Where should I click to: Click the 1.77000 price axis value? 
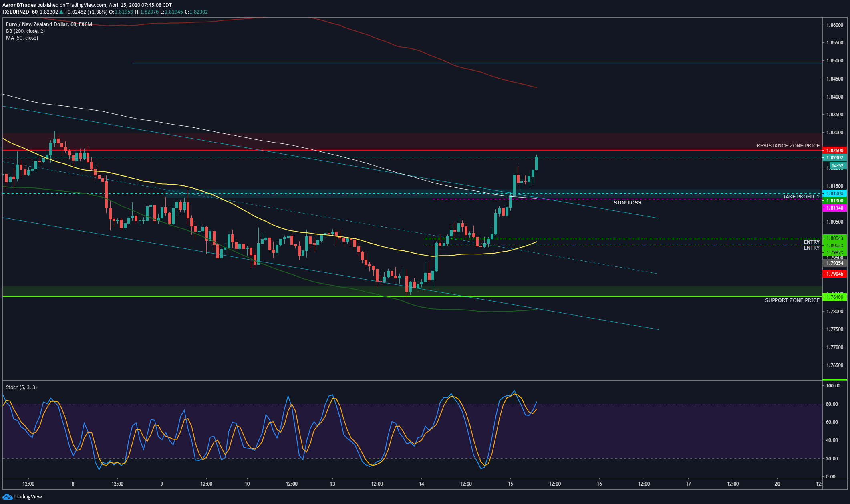coord(835,347)
